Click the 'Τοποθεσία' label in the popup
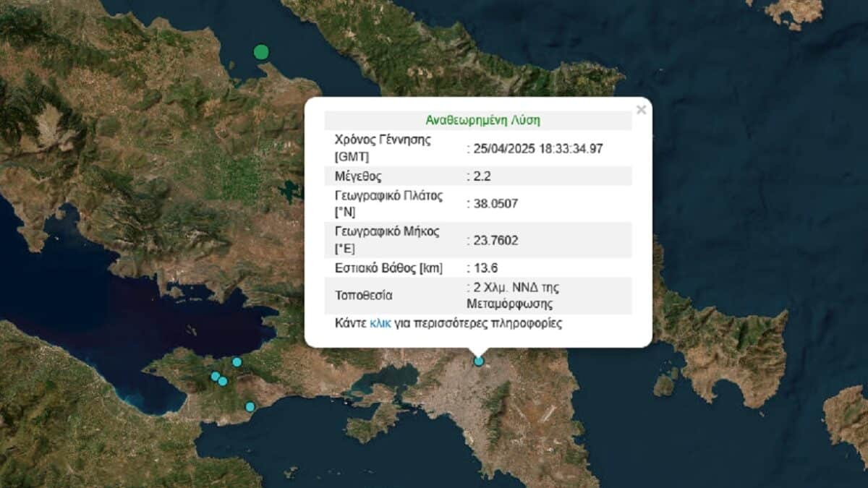868x488 pixels. [364, 296]
